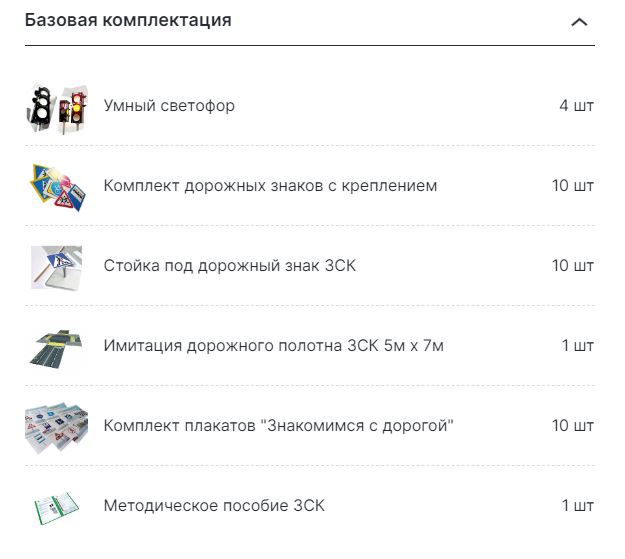Select Имитация дорожного полотна ЗСК 5м х 7м
The width and height of the screenshot is (625, 559).
click(x=273, y=346)
